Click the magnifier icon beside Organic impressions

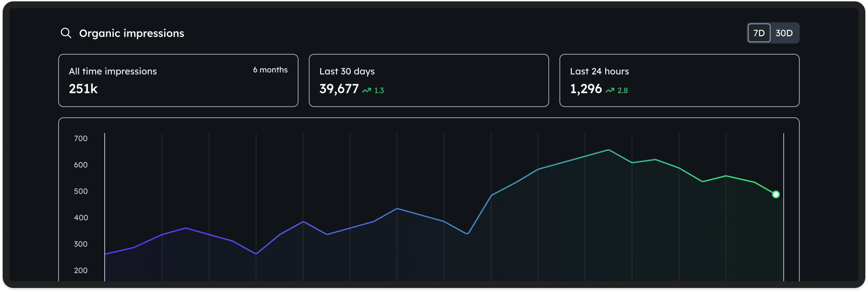(66, 33)
